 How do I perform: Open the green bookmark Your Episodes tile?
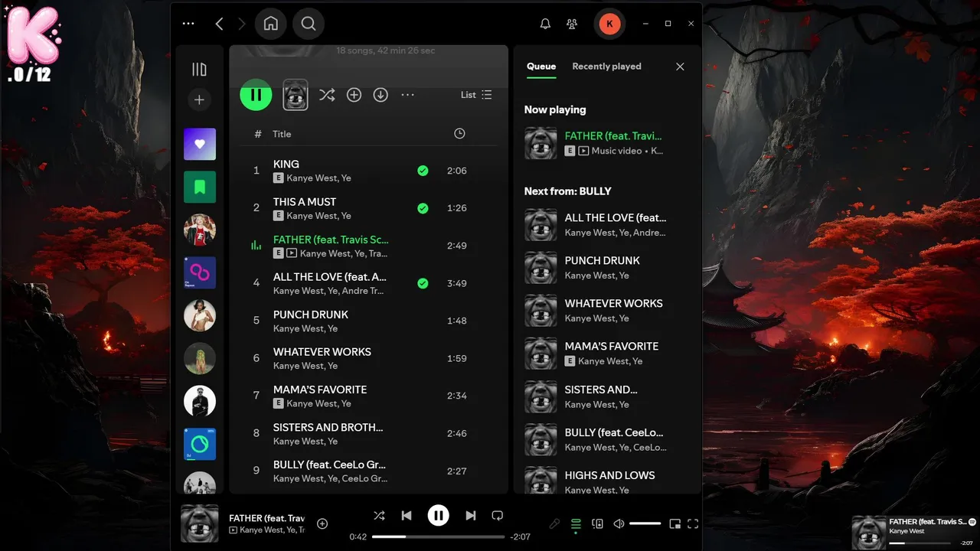click(200, 187)
